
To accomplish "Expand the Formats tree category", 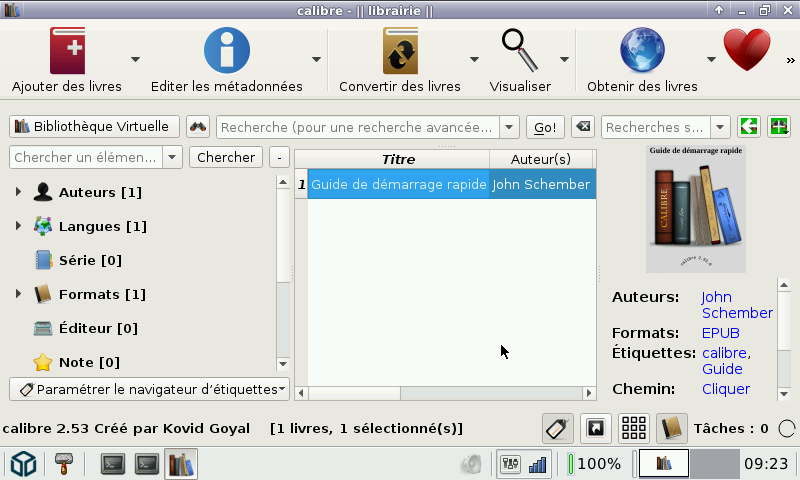I will (18, 294).
